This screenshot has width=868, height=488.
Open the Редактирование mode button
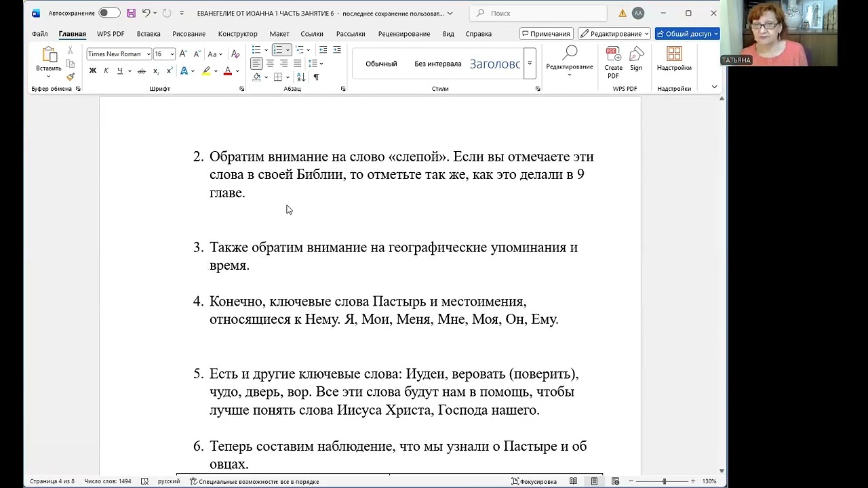coord(614,34)
